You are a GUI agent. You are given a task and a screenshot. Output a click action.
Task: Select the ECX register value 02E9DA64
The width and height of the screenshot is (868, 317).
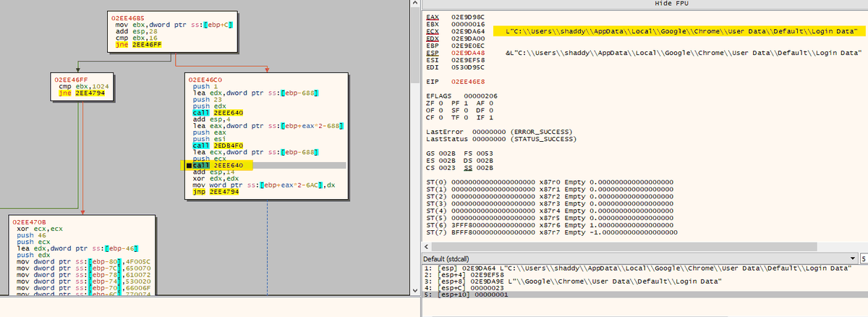click(x=467, y=31)
